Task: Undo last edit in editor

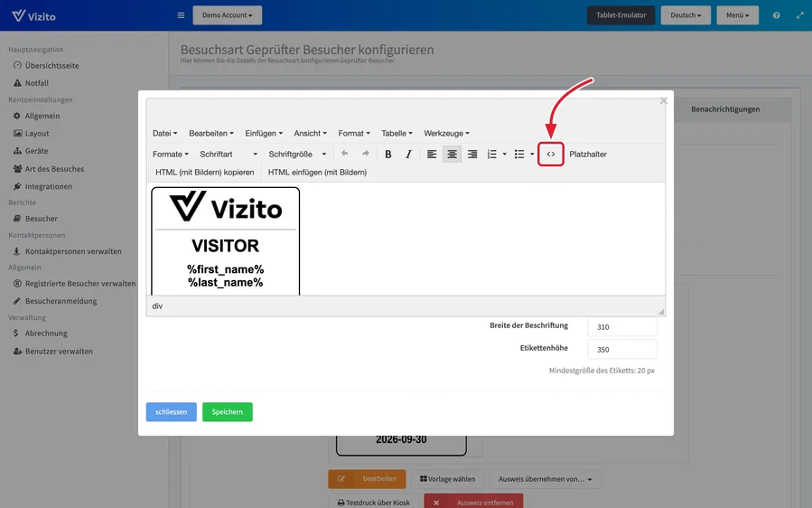Action: tap(344, 154)
